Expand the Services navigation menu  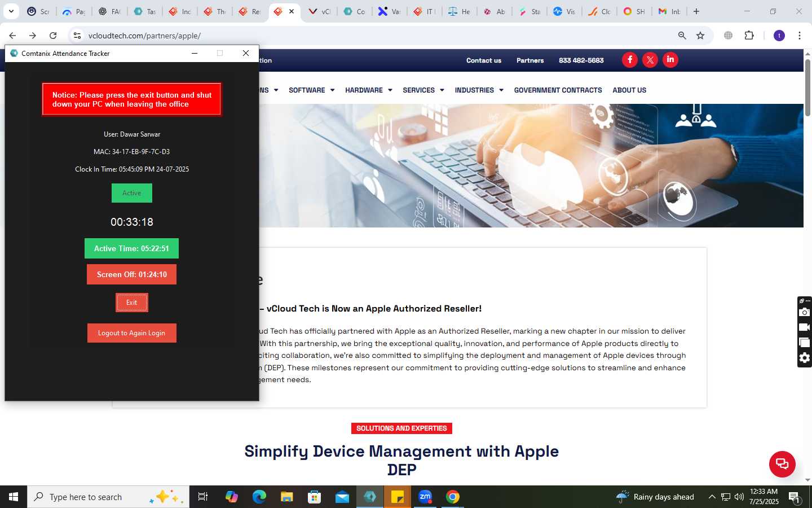423,90
